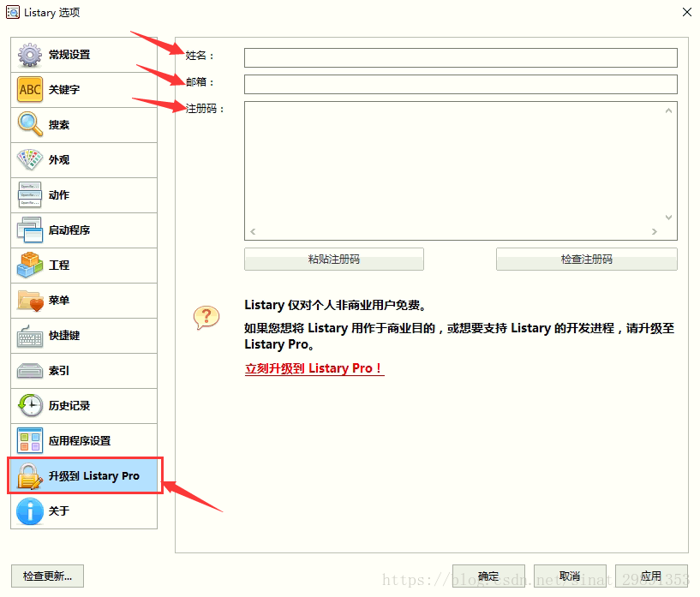The height and width of the screenshot is (597, 700).
Task: Click the windows icon for 启动程序
Action: [x=30, y=230]
